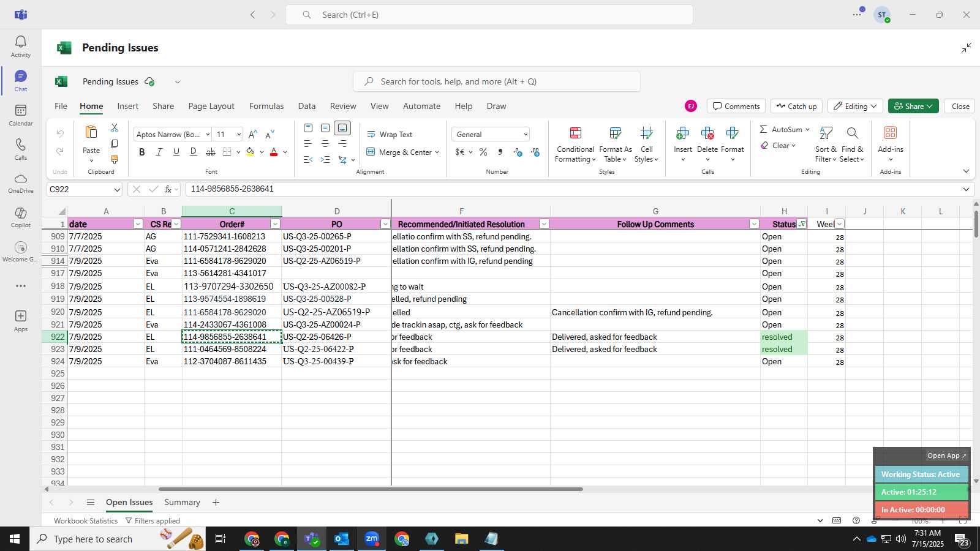Open the General number format dropdown
The width and height of the screenshot is (980, 551).
tap(526, 135)
